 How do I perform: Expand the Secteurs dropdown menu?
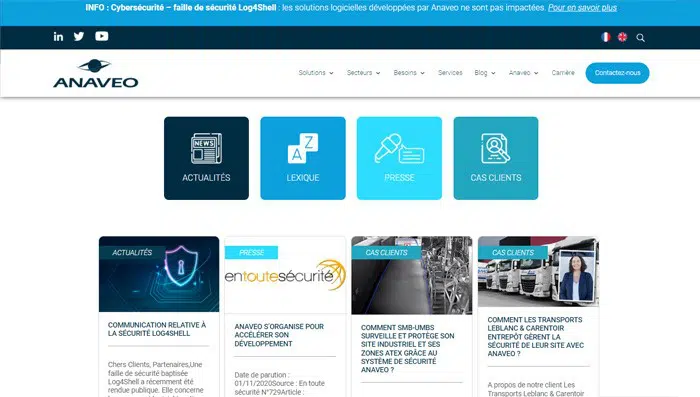(x=363, y=73)
